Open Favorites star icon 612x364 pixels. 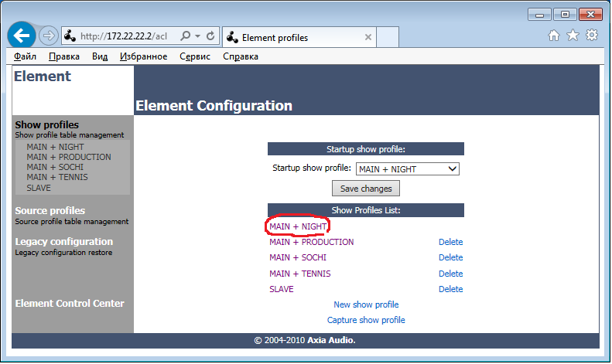573,35
